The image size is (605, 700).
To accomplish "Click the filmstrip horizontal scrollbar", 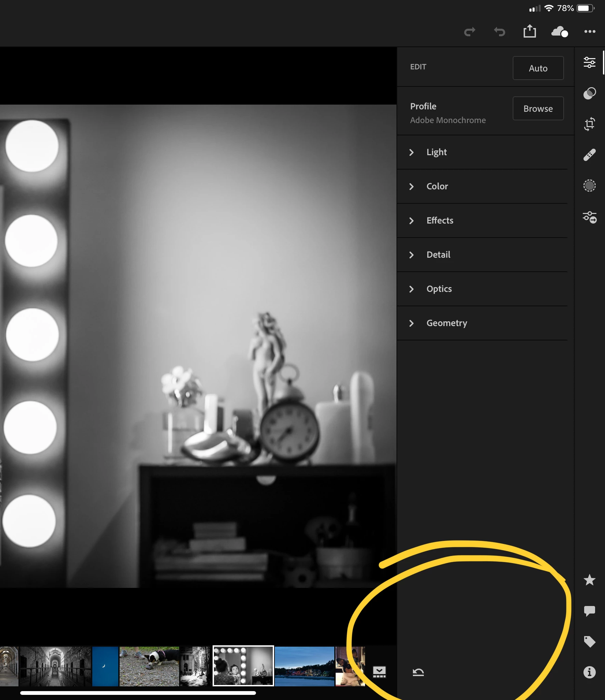I will pyautogui.click(x=138, y=693).
